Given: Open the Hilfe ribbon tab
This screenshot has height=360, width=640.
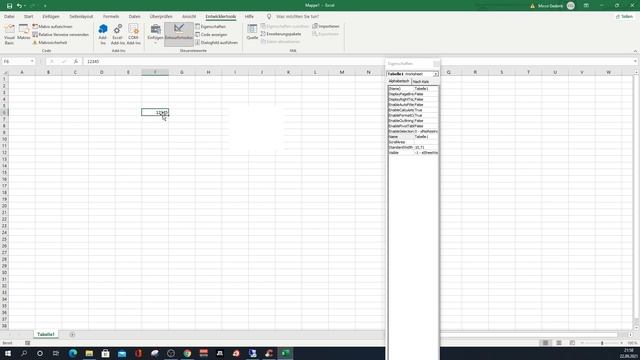Looking at the screenshot, I should tap(249, 16).
